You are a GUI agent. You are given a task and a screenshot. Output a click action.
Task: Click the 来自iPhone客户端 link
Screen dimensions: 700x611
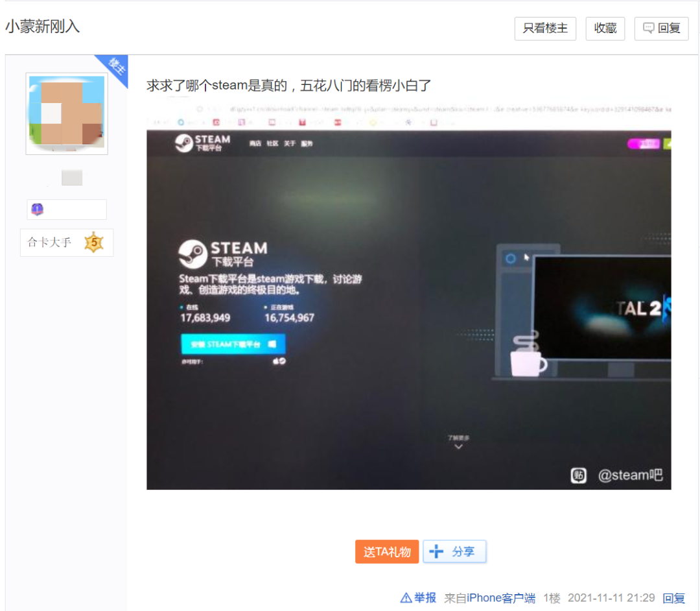[x=489, y=598]
